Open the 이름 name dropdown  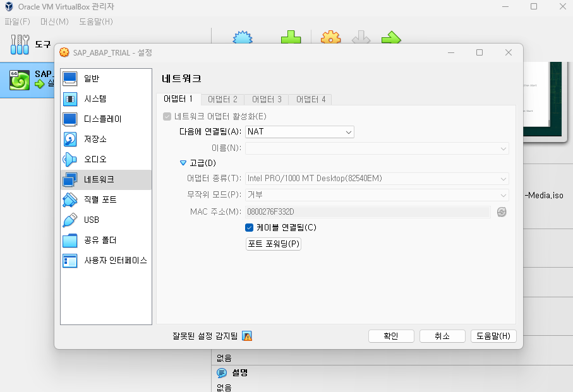377,148
